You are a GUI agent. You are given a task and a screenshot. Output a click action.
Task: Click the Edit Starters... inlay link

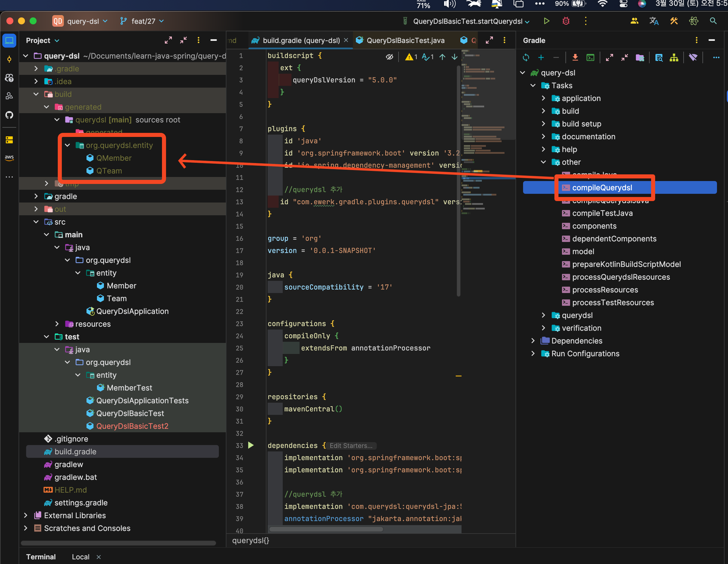click(x=351, y=446)
